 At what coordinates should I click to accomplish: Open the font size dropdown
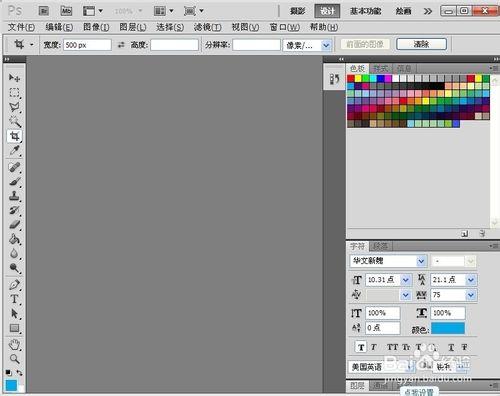pos(406,280)
